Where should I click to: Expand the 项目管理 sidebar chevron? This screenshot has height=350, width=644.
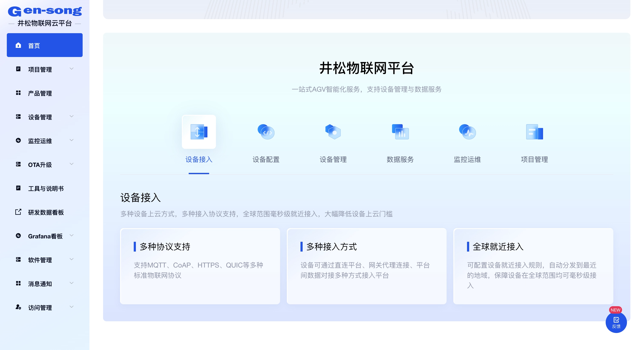(x=72, y=69)
